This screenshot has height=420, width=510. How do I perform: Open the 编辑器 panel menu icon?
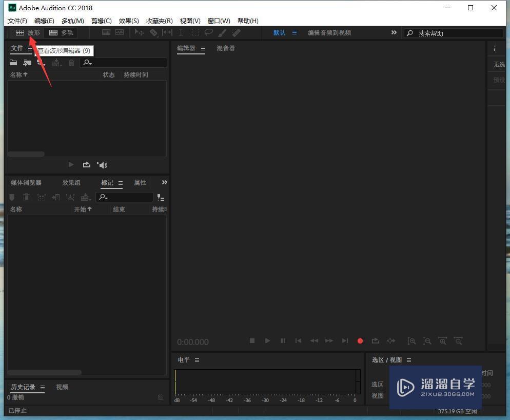(x=203, y=48)
